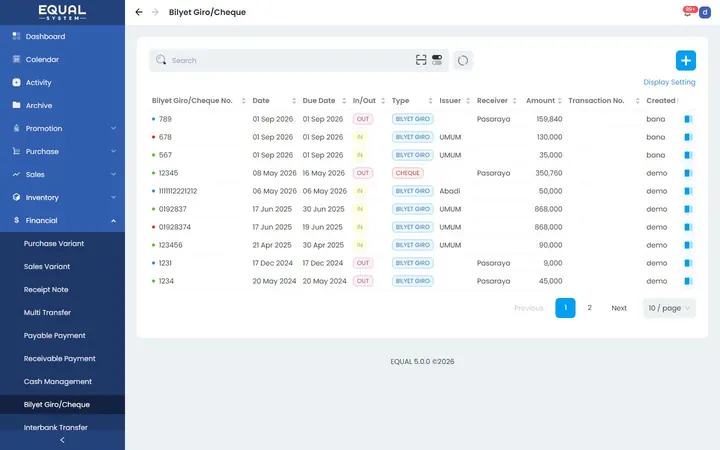Image resolution: width=720 pixels, height=450 pixels.
Task: Click cheque number 111112221212
Action: tap(178, 191)
